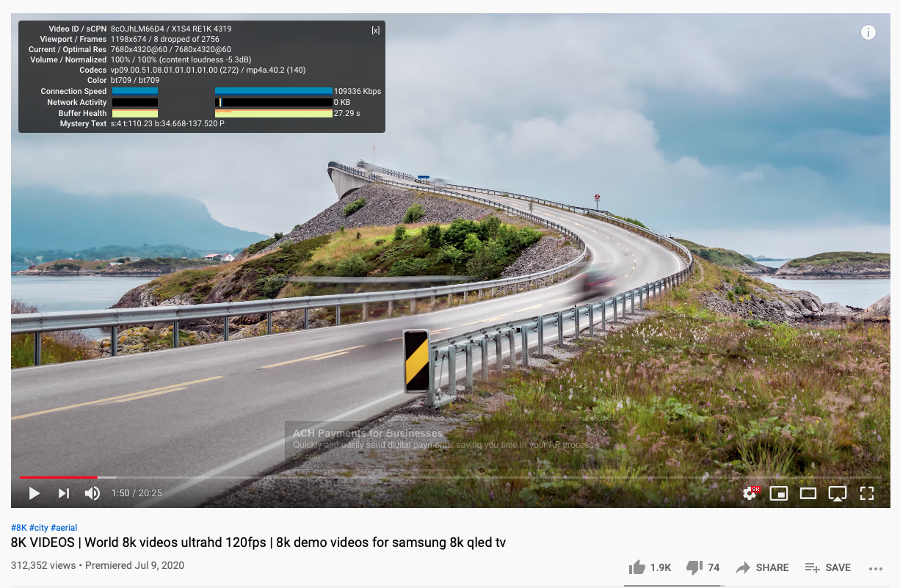The height and width of the screenshot is (588, 900).
Task: Click the Connection Speed 109336 Kbps value
Action: [357, 92]
